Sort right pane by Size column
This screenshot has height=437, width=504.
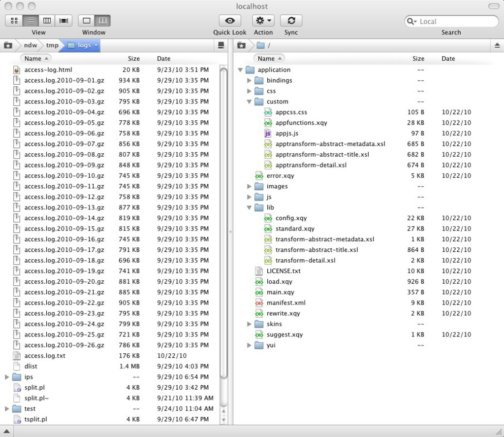pos(418,59)
